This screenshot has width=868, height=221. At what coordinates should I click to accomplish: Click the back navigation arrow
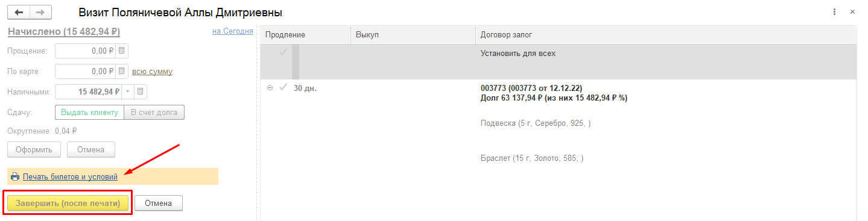(17, 12)
